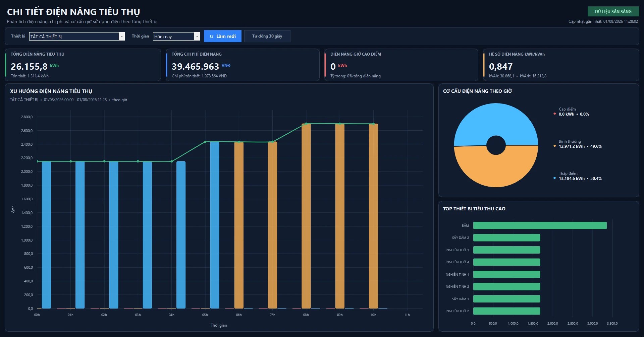Open the Thời gian dropdown showing Hôm nay
The image size is (644, 337).
(x=176, y=36)
